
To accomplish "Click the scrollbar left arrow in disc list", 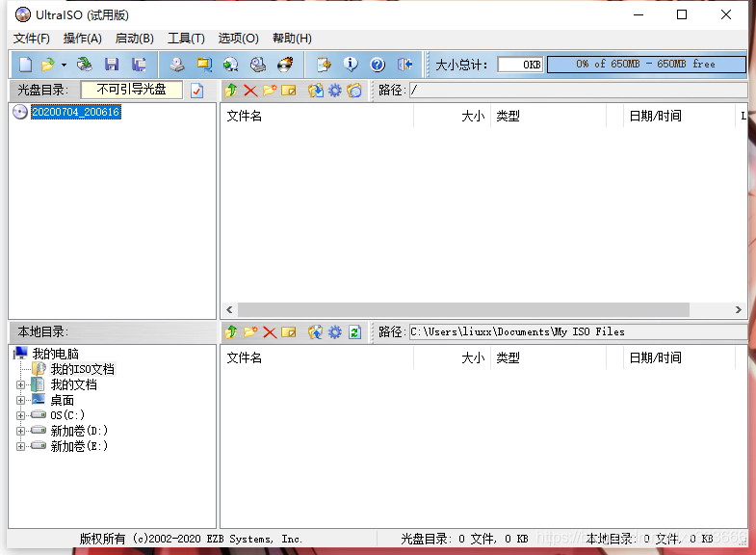I will pos(229,309).
